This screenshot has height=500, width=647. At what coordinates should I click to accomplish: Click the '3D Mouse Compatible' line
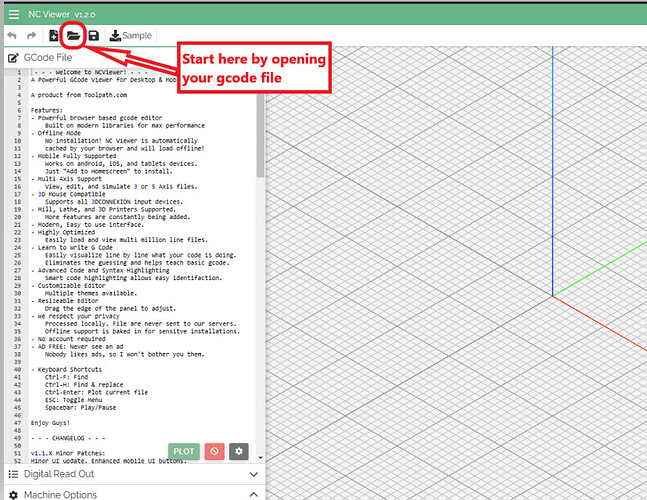(x=68, y=194)
